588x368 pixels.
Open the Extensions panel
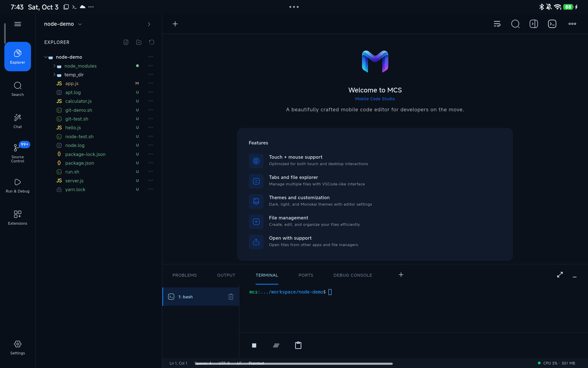17,218
